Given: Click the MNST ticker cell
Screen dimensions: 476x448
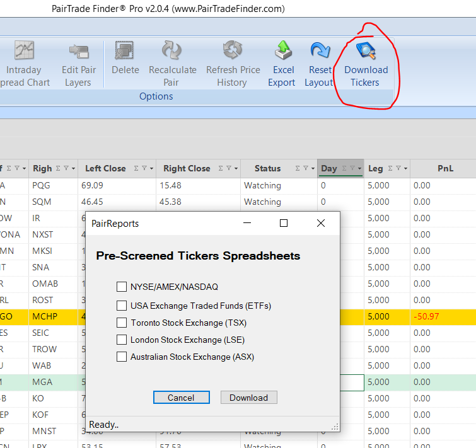Looking at the screenshot, I should point(53,431).
